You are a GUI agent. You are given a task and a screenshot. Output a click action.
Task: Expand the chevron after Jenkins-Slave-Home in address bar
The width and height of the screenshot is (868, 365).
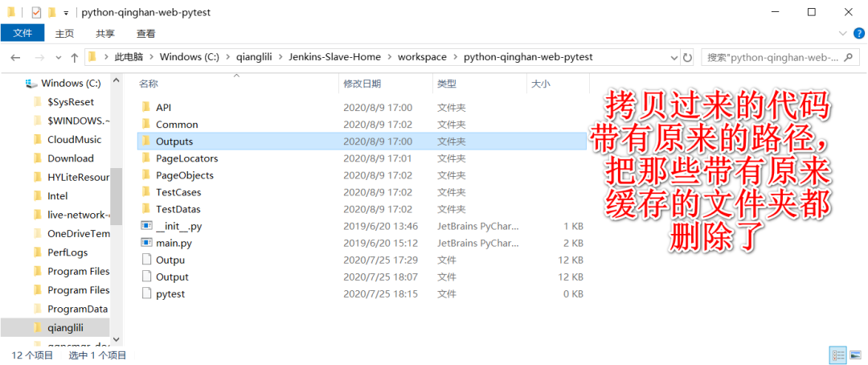(390, 56)
